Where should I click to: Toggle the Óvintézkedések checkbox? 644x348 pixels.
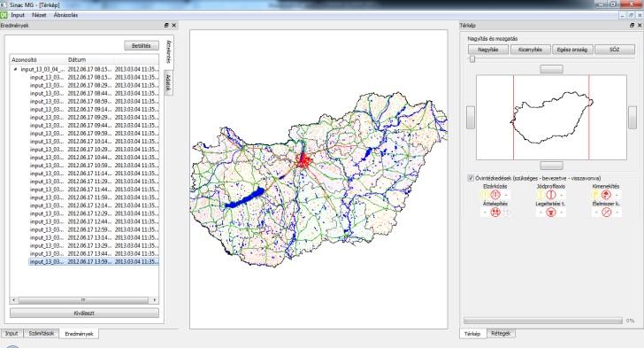click(471, 178)
